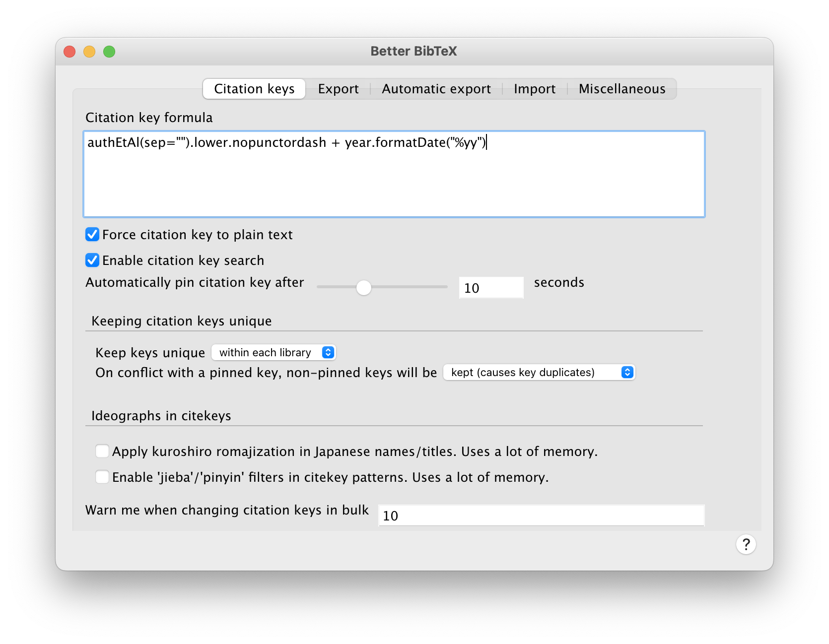Viewport: 829px width, 644px height.
Task: Uncheck Force citation key to plain text
Action: pyautogui.click(x=92, y=234)
